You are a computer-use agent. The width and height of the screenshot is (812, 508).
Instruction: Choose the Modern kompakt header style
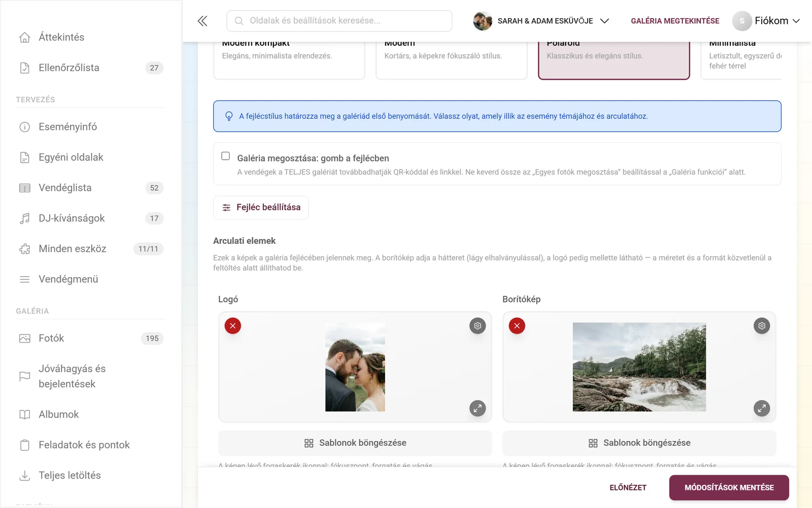289,60
